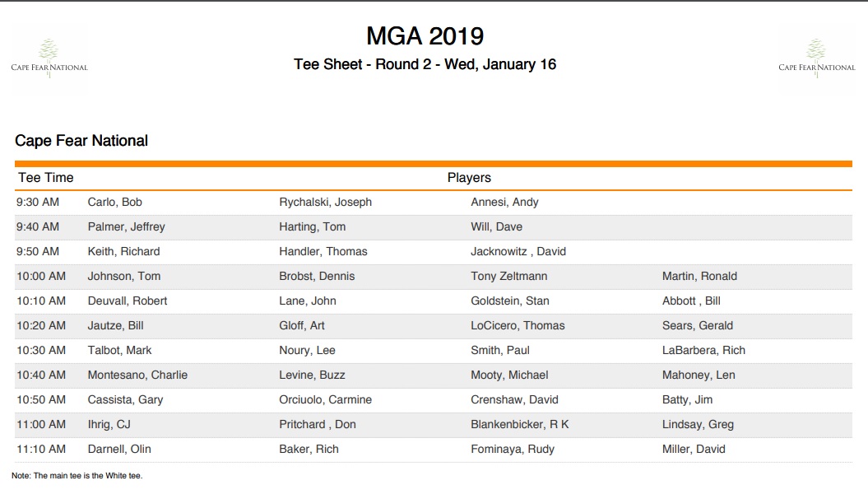
Task: Click on LoCicero, Thomas
Action: pos(518,325)
